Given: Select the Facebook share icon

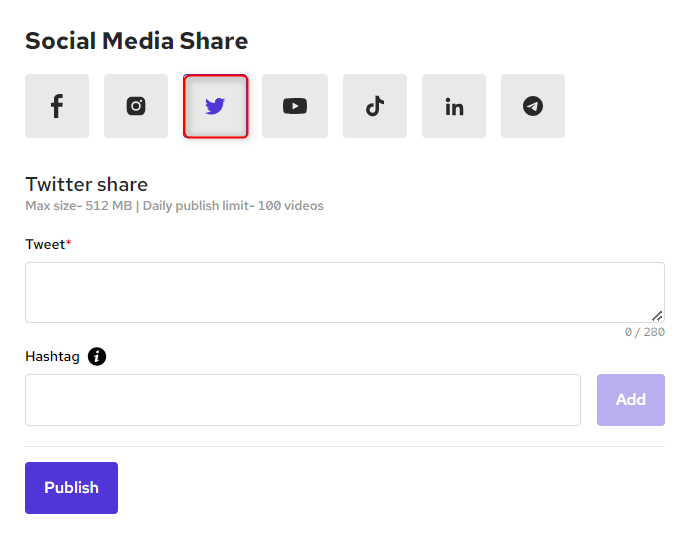Looking at the screenshot, I should tap(57, 106).
